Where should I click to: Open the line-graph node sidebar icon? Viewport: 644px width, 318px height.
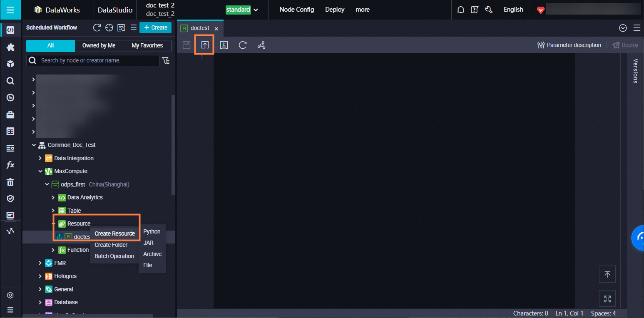click(10, 231)
